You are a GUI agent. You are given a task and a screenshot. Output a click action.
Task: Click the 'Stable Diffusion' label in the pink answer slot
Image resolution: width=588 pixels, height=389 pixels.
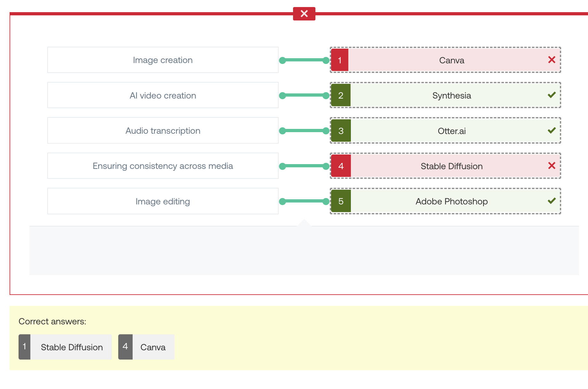coord(452,166)
